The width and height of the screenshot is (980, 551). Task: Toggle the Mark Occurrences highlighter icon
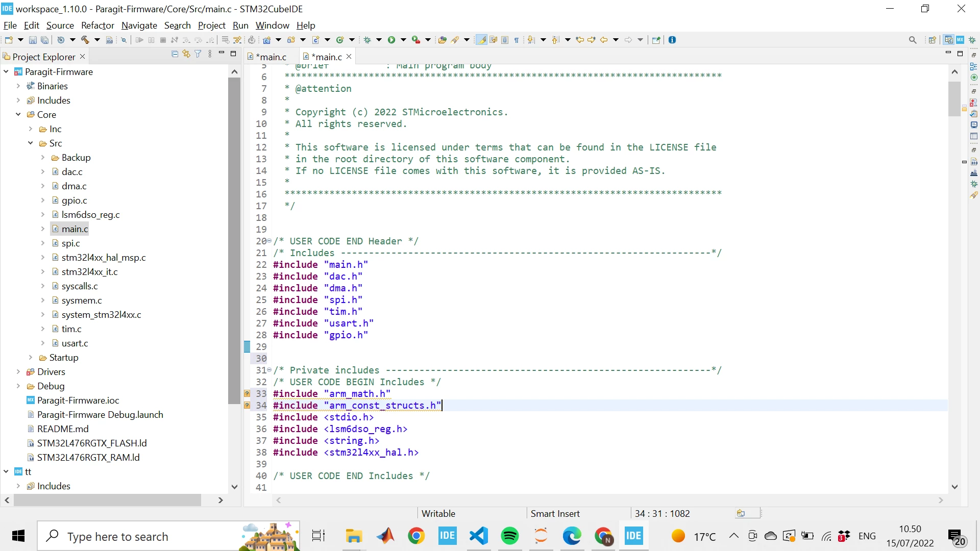(x=481, y=40)
